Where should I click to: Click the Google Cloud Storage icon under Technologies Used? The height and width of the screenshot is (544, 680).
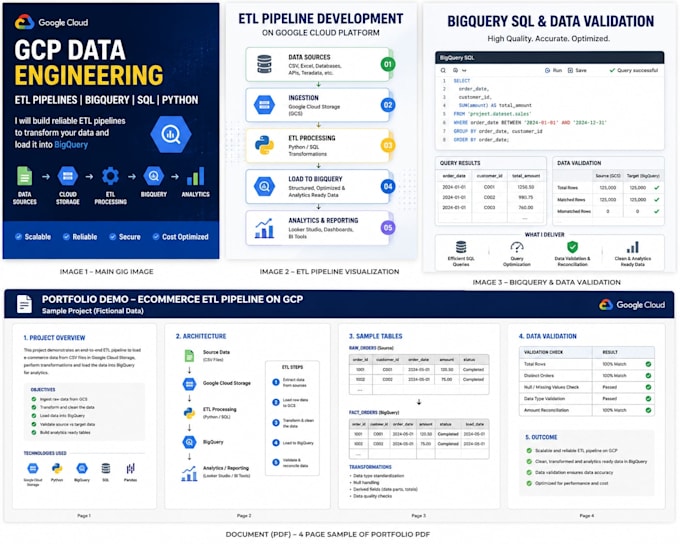coord(33,469)
